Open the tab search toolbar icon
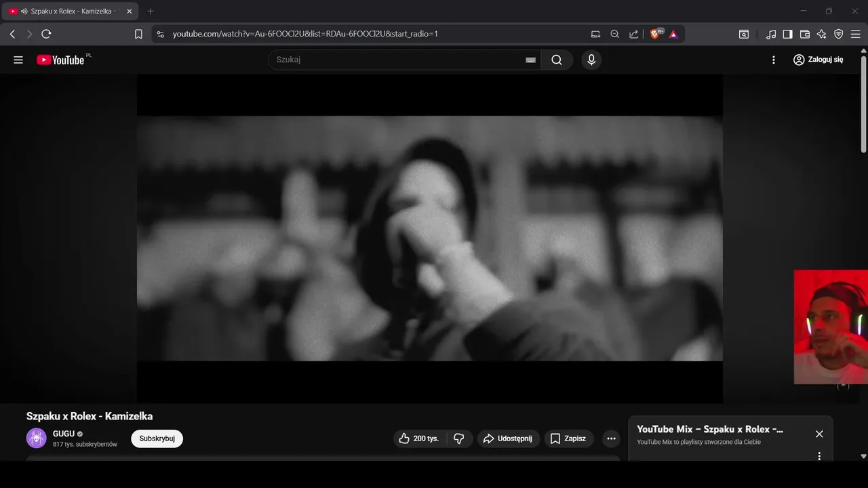Image resolution: width=868 pixels, height=488 pixels. (744, 34)
